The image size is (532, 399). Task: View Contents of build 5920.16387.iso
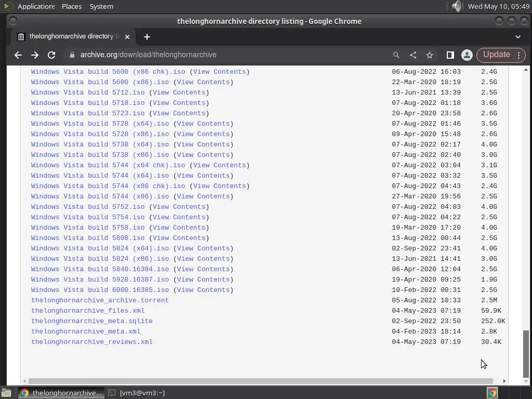click(203, 280)
